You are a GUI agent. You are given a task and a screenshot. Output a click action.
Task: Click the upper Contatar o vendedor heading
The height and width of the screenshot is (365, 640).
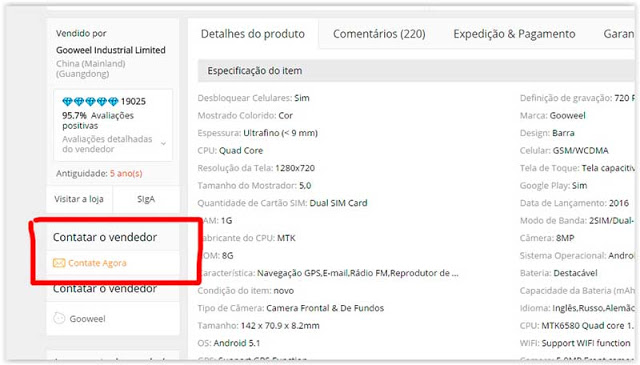pyautogui.click(x=105, y=237)
